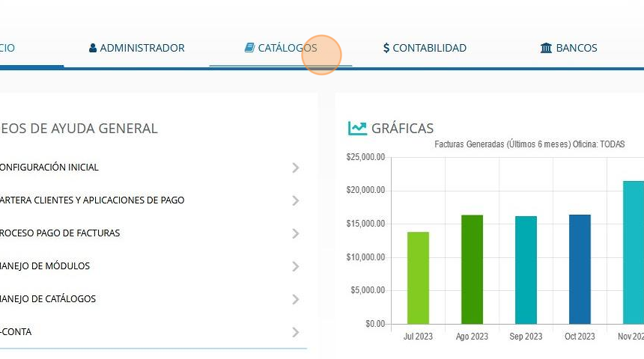Expand the MANEJO DE MÓDULOS chevron
The image size is (644, 359).
(296, 267)
